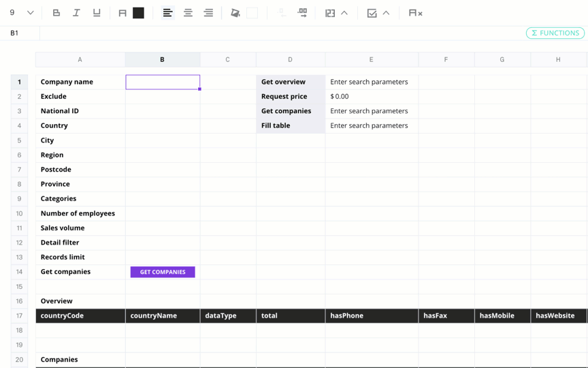Click the increase decimal places icon
This screenshot has height=368, width=588.
coord(302,13)
